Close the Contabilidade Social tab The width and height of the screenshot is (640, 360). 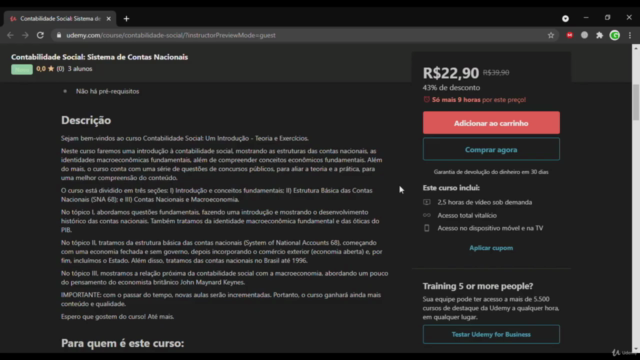pos(109,19)
